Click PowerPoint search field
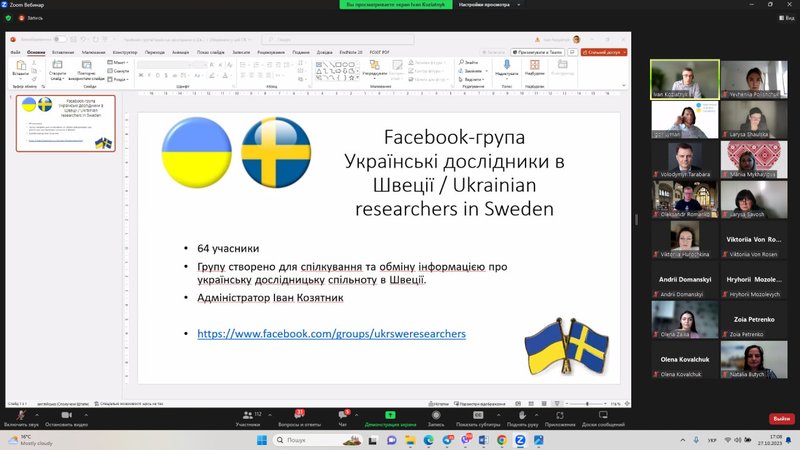The image size is (800, 450). [338, 39]
